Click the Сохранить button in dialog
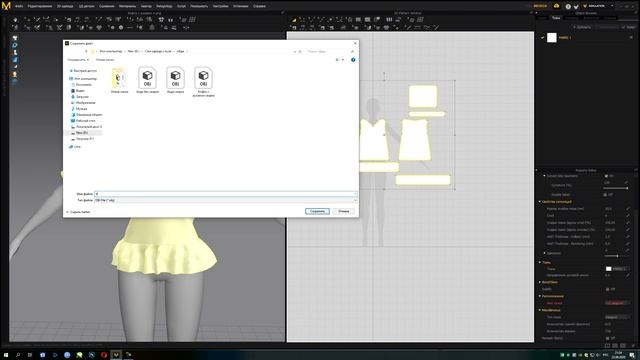Viewport: 640px width, 360px height. (x=317, y=211)
